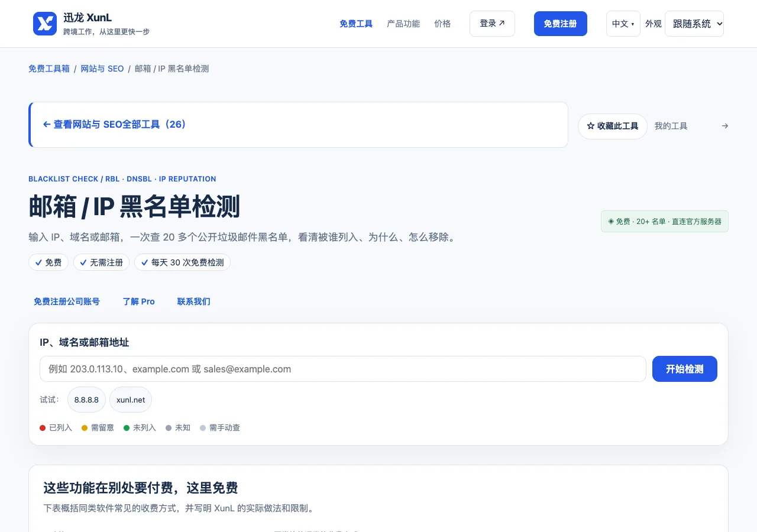757x532 pixels.
Task: Click the arrow icon next to 我的工具
Action: pos(724,126)
